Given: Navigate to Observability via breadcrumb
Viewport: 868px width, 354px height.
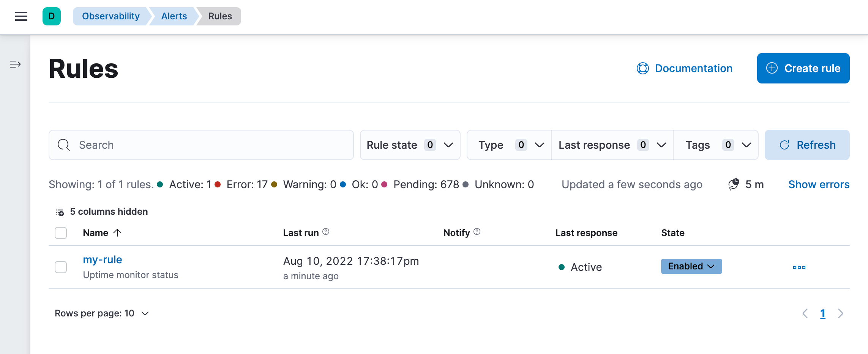Looking at the screenshot, I should (110, 16).
